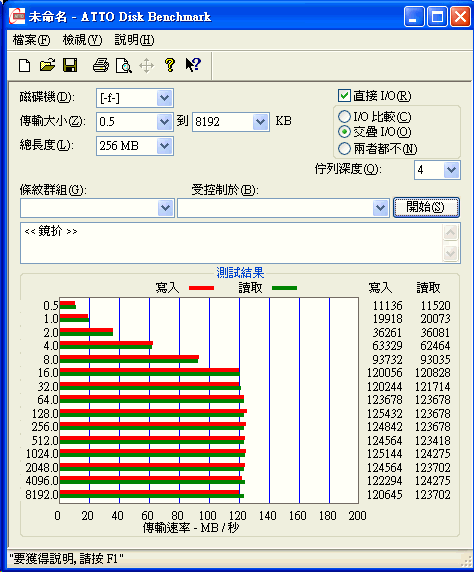Open the transfer size end 8192 dropdown
This screenshot has height=572, width=474.
(x=261, y=121)
